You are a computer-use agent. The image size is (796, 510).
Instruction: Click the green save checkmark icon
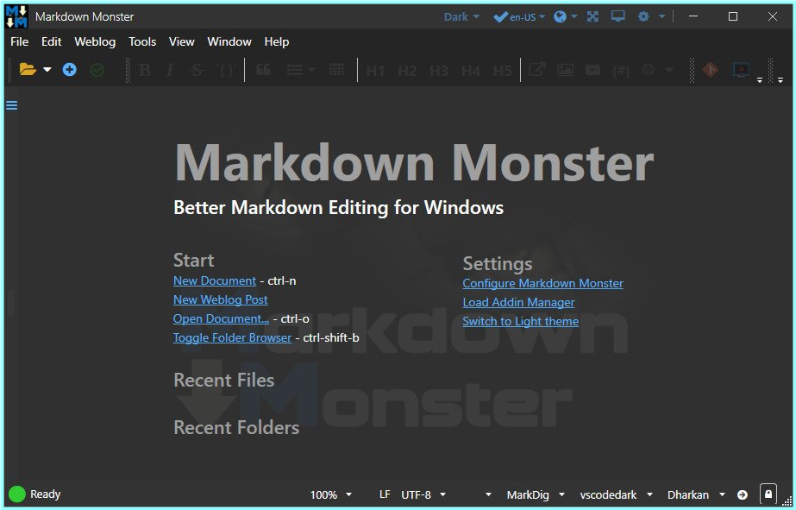[x=97, y=70]
